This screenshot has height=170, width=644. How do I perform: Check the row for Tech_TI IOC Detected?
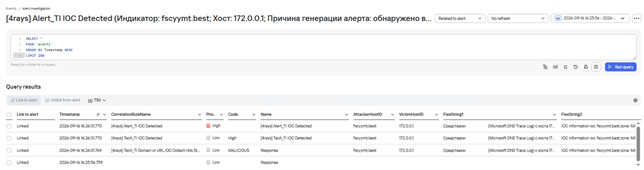point(9,138)
